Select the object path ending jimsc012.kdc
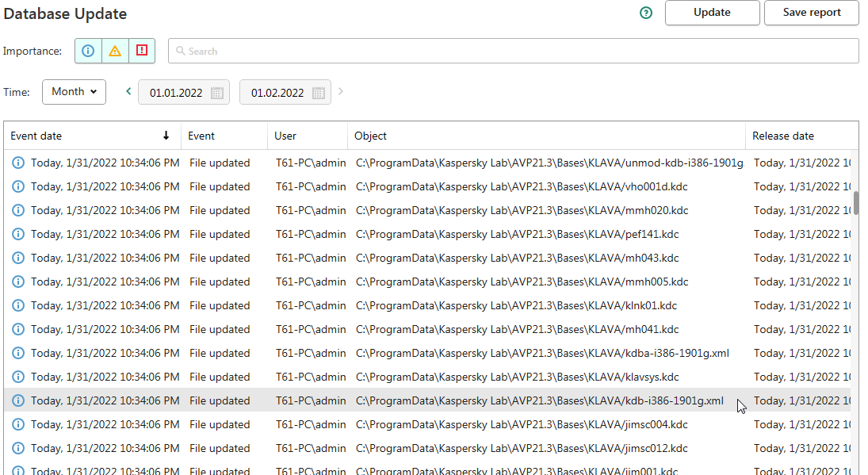Viewport: 868px width, 475px height. click(522, 448)
